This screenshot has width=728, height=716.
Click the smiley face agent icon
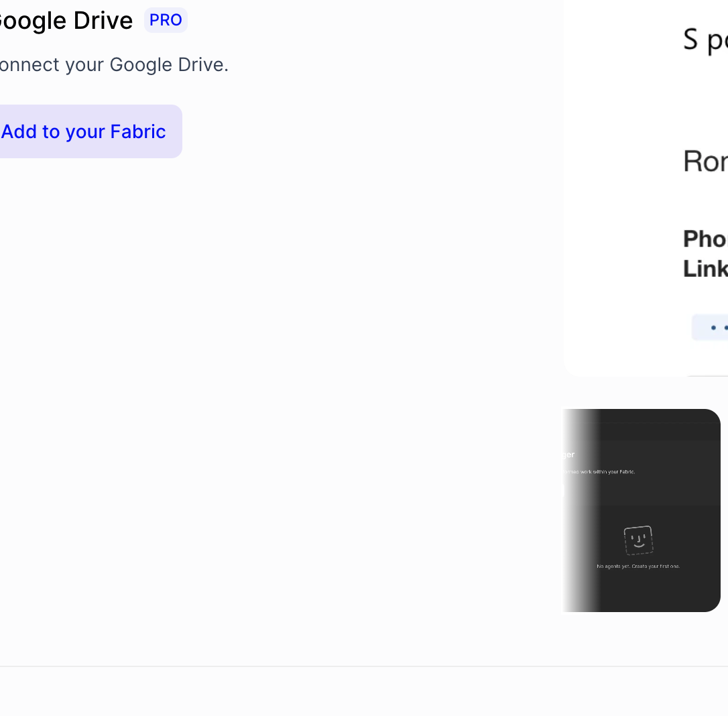638,540
